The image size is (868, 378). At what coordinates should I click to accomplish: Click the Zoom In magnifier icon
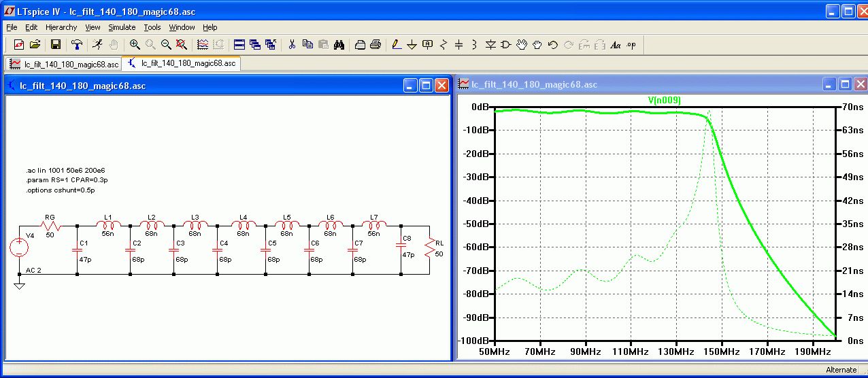(135, 45)
